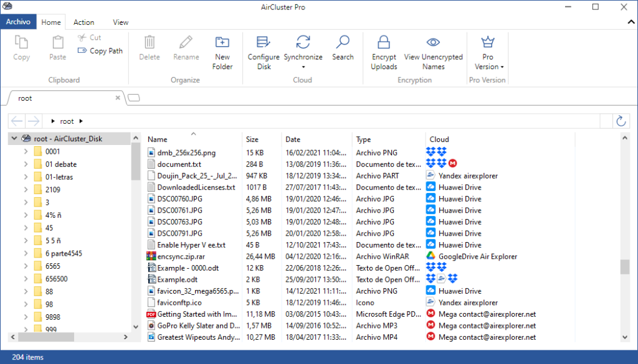The height and width of the screenshot is (364, 638).
Task: Collapse the ribbon with the chevron
Action: pyautogui.click(x=631, y=22)
